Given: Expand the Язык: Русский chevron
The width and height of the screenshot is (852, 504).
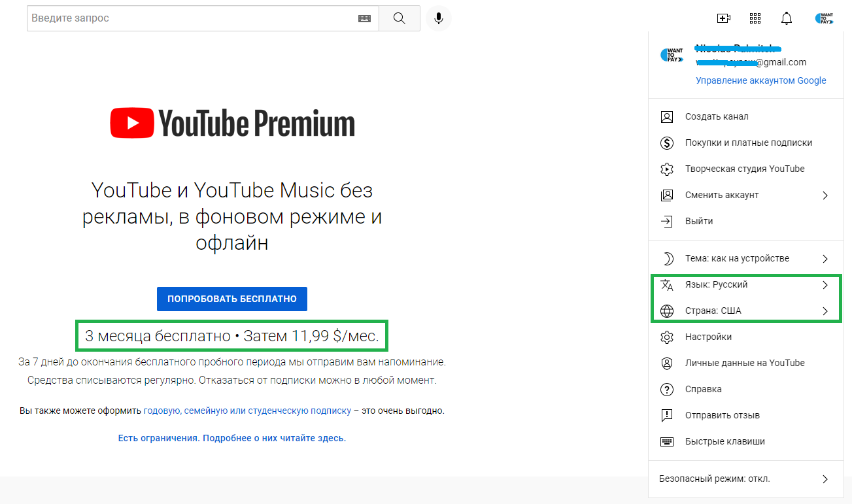Looking at the screenshot, I should pyautogui.click(x=825, y=285).
